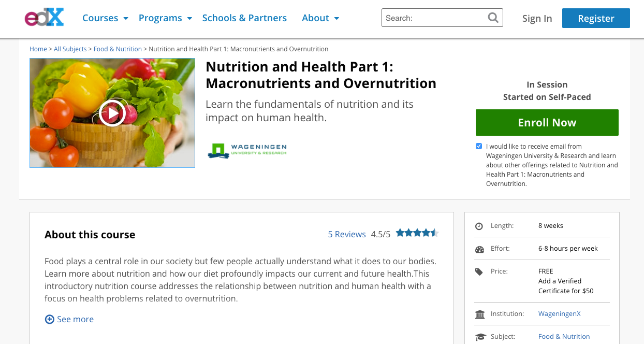Image resolution: width=644 pixels, height=344 pixels.
Task: Click the price tag icon
Action: 479,271
